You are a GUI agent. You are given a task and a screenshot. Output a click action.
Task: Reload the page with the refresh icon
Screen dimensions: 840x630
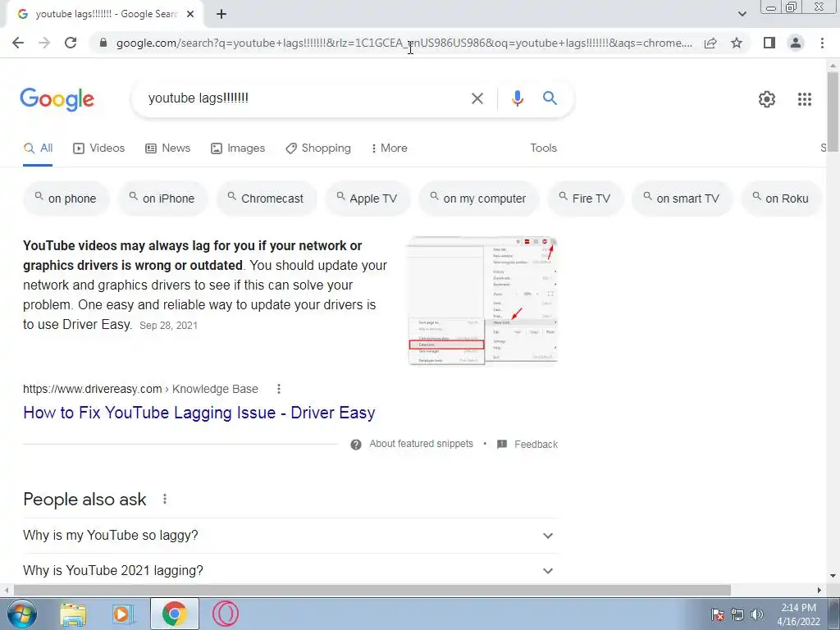(71, 43)
